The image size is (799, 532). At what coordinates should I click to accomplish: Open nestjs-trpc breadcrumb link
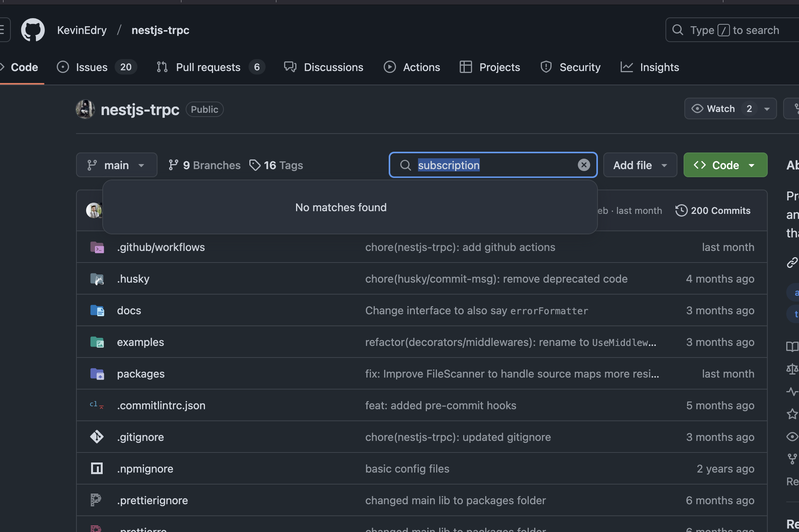(160, 30)
